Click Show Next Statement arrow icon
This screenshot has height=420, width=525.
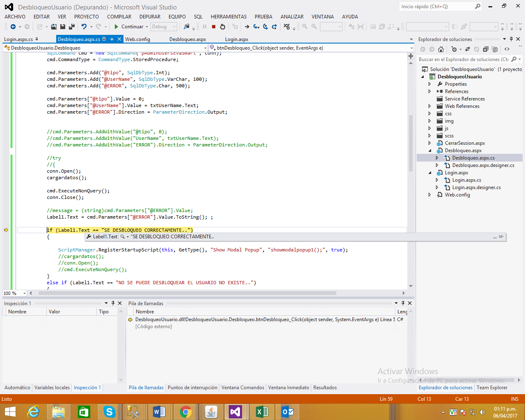(247, 27)
